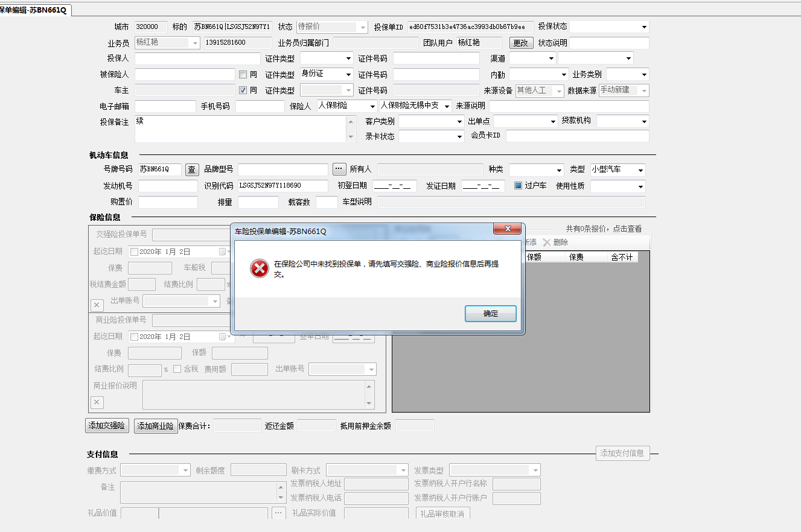The height and width of the screenshot is (532, 801).
Task: Click X remove button beside 商业报价说明
Action: (97, 402)
